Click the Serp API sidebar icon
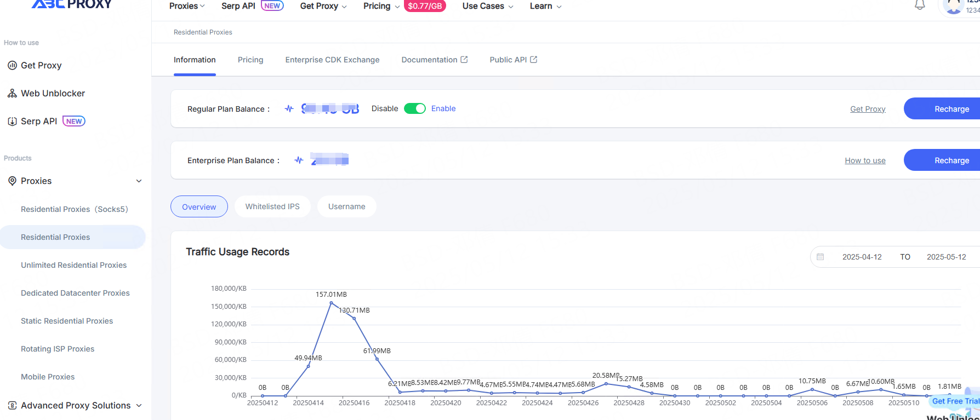 (12, 121)
